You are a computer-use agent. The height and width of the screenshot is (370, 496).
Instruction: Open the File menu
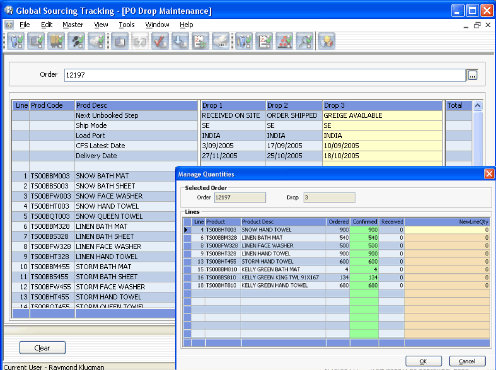[25, 25]
